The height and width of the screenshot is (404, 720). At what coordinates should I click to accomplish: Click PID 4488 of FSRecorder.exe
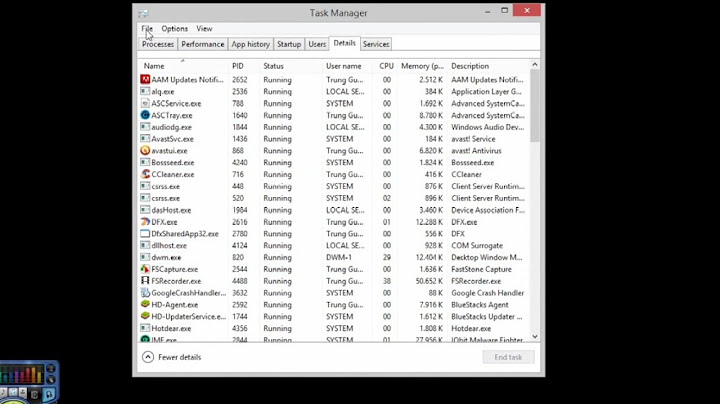(240, 281)
